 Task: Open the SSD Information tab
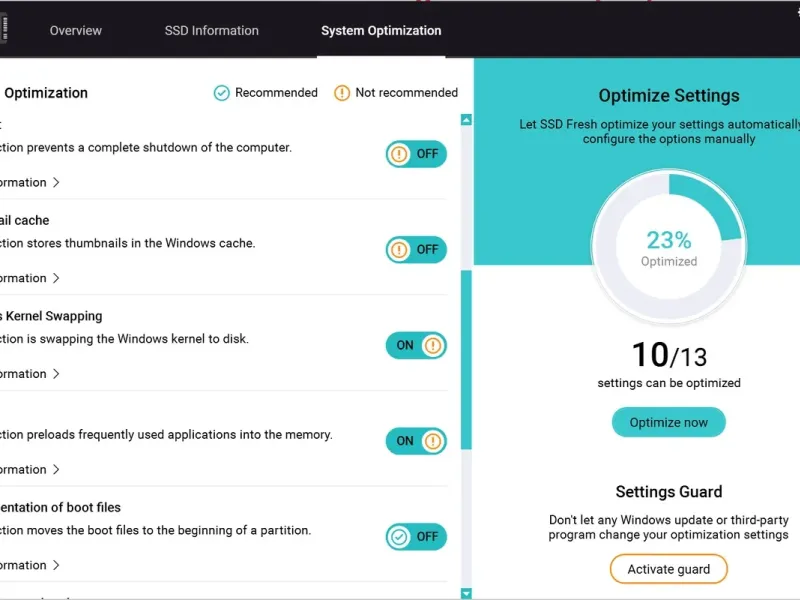coord(212,30)
